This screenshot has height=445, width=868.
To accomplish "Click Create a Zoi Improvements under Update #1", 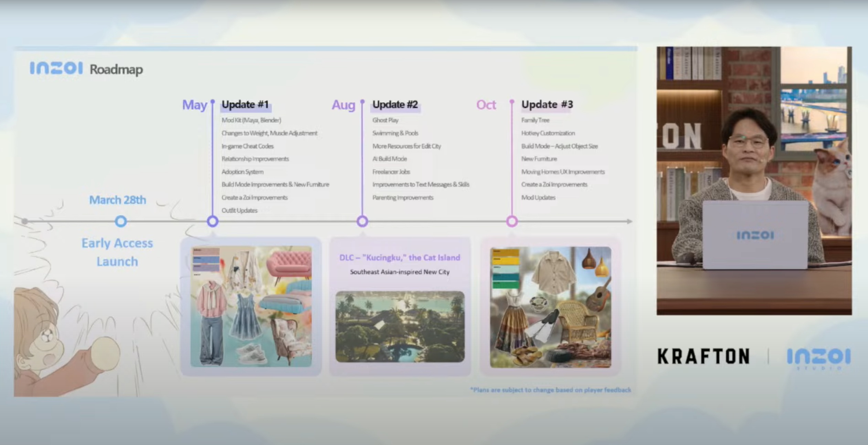I will [x=254, y=197].
